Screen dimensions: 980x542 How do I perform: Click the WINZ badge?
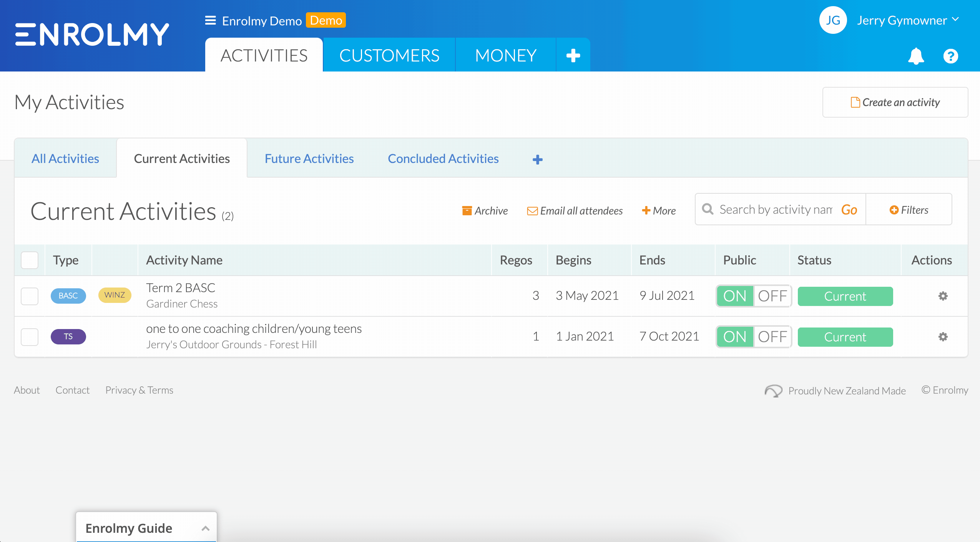tap(115, 295)
